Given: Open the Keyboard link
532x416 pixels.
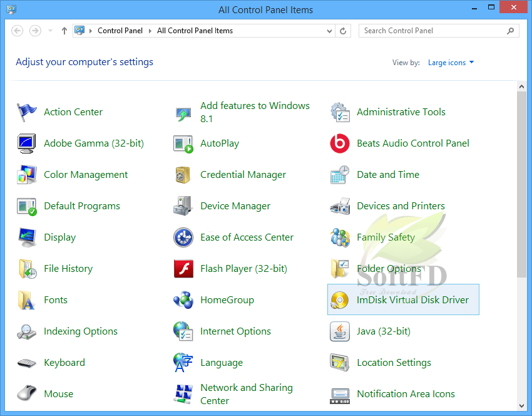Looking at the screenshot, I should (x=64, y=363).
